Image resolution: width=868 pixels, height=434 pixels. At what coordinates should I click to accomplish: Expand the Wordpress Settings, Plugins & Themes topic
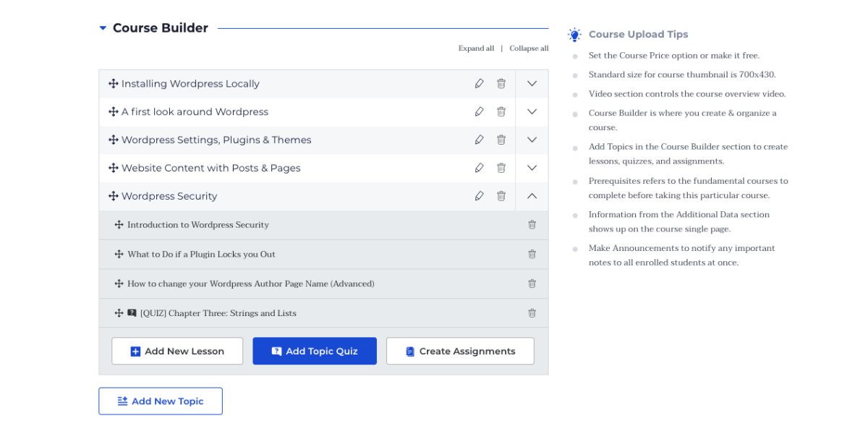click(x=532, y=140)
